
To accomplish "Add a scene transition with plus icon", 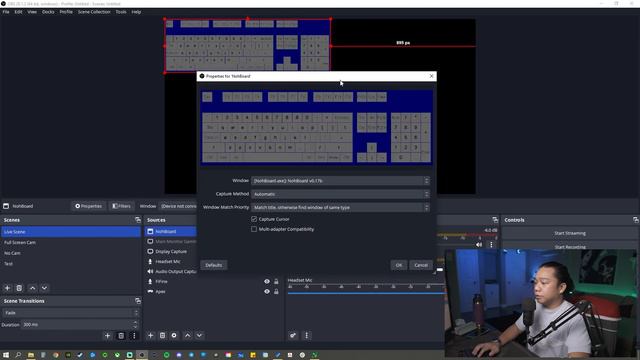I will [107, 336].
